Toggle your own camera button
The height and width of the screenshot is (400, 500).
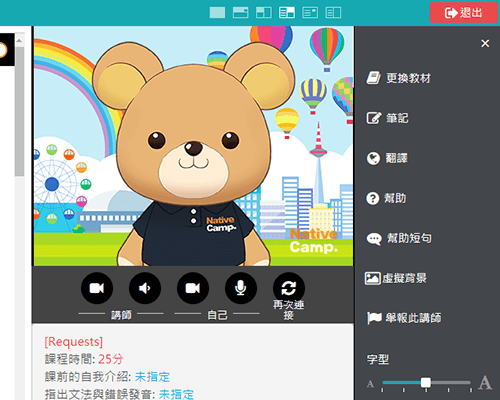point(193,288)
